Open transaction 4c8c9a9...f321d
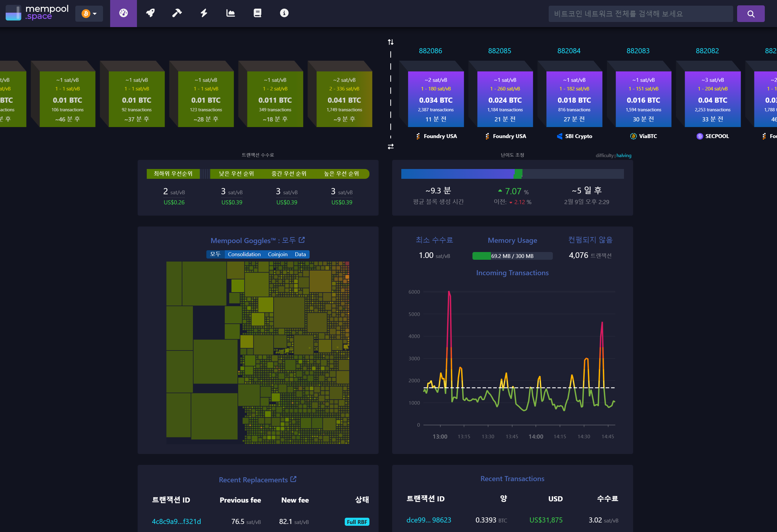777x532 pixels. click(176, 521)
